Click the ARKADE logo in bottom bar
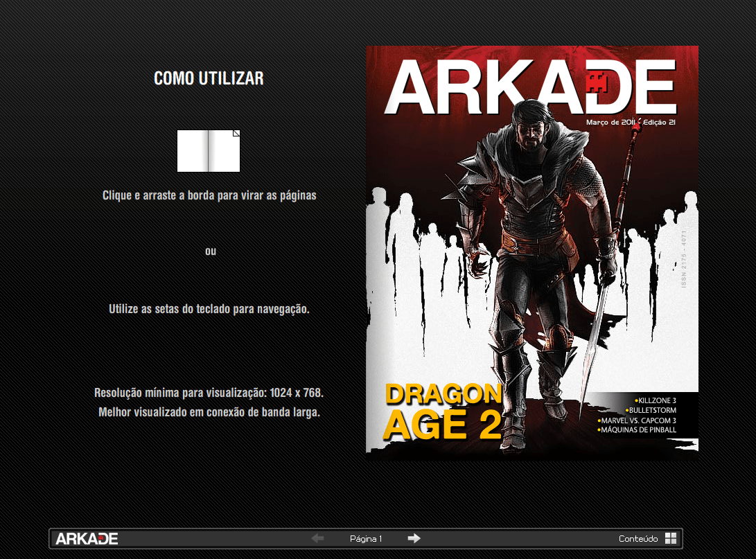 87,538
